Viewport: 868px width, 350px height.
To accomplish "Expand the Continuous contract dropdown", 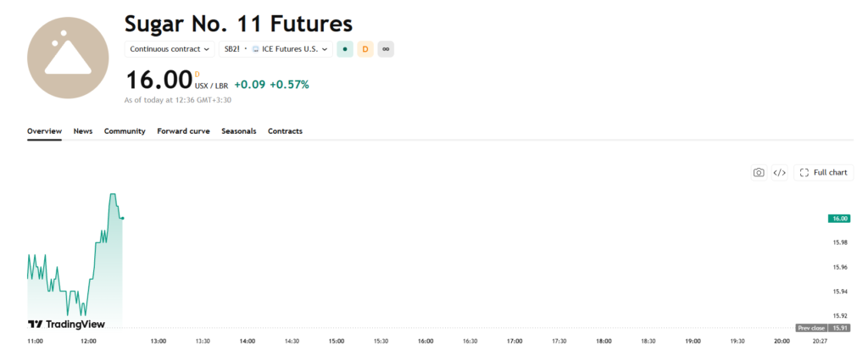I will pyautogui.click(x=170, y=49).
